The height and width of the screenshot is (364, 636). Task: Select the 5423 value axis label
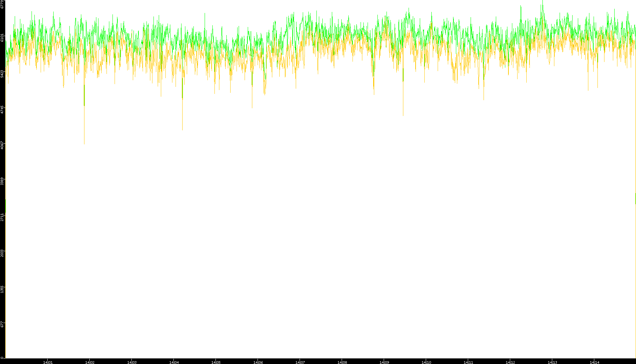point(2,74)
